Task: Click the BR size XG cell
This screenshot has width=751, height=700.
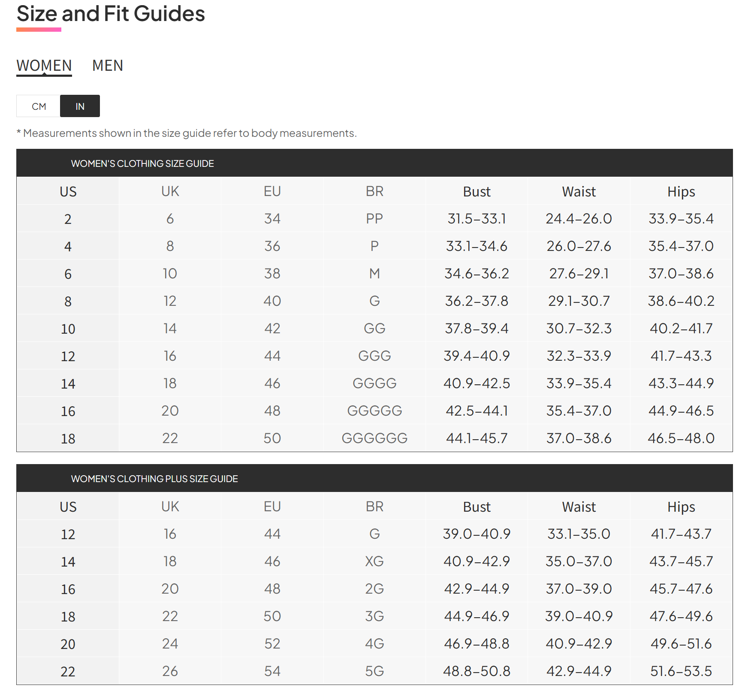Action: tap(374, 561)
